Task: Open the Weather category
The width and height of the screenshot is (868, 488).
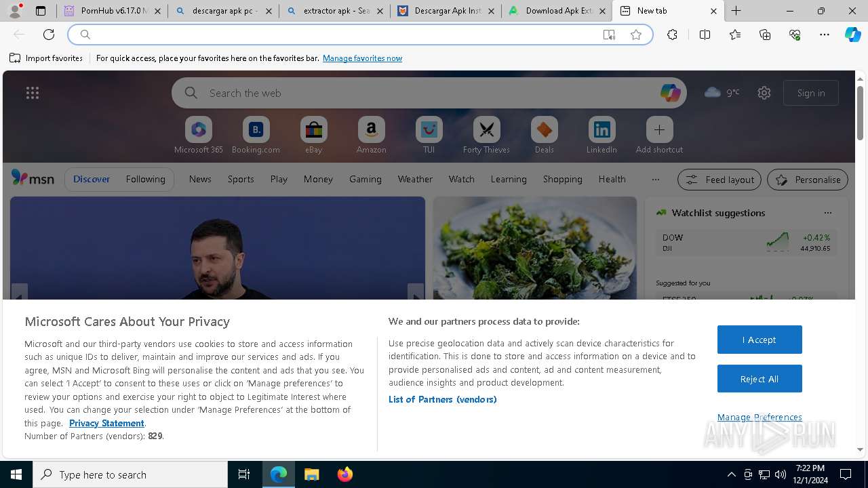Action: pos(415,179)
